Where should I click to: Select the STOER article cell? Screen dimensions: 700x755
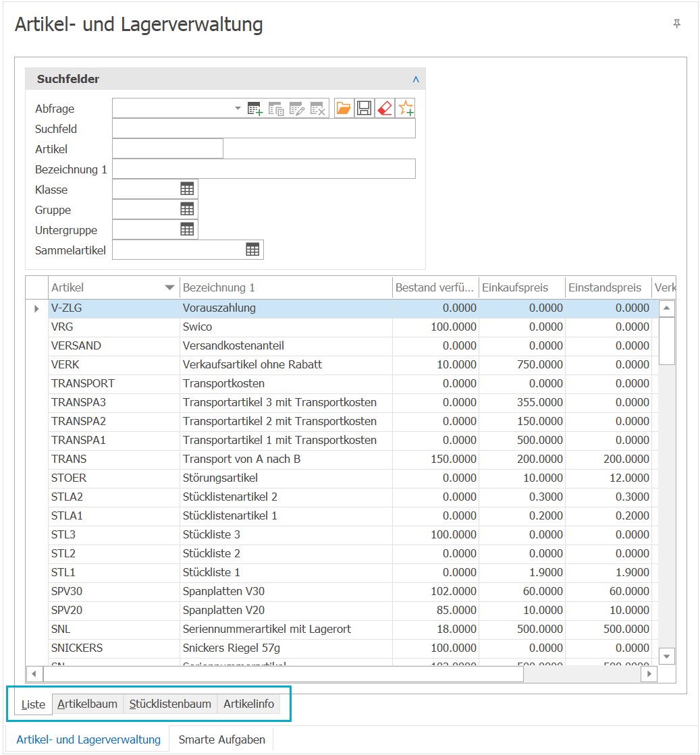pos(113,478)
